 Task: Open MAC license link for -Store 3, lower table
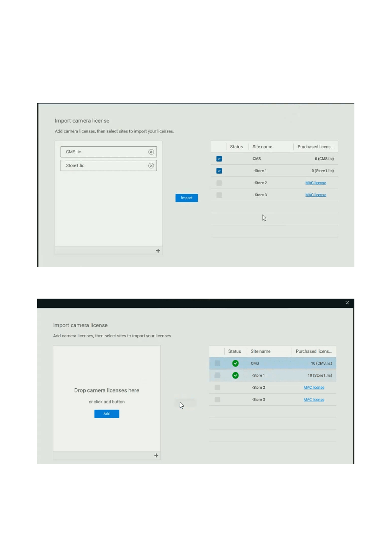(x=314, y=400)
